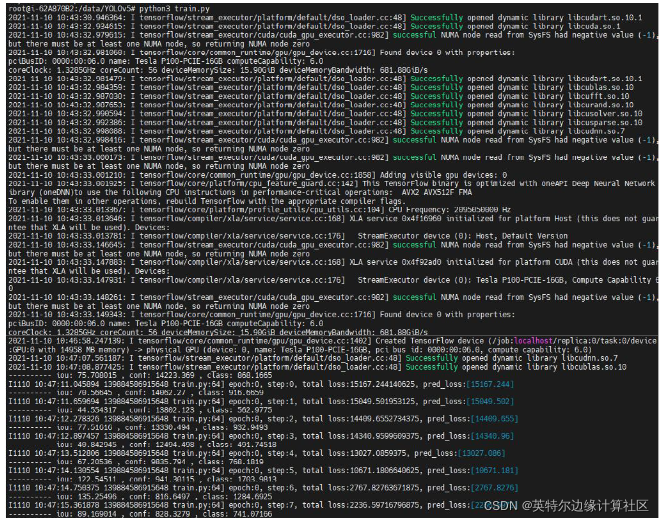Select the pred_loss value '[14409.655]'
Viewport: 665px width, 522px height.
click(495, 419)
